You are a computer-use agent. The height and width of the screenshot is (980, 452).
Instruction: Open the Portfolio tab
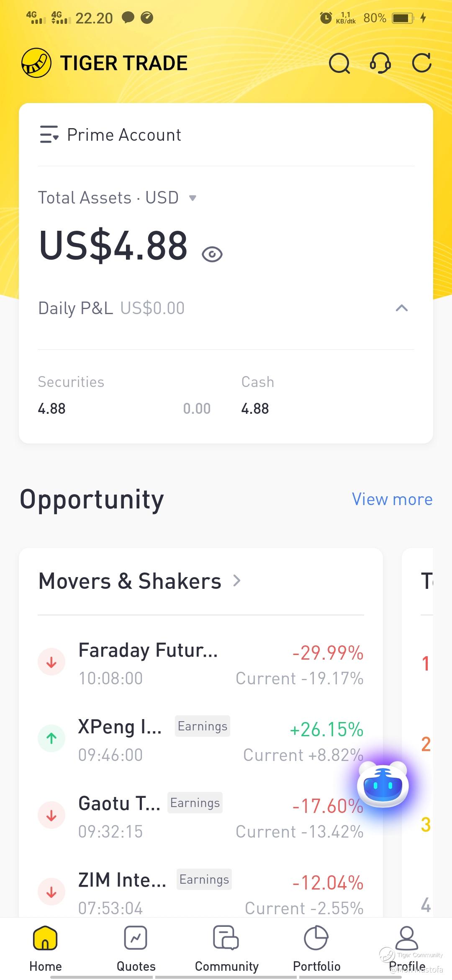[317, 949]
